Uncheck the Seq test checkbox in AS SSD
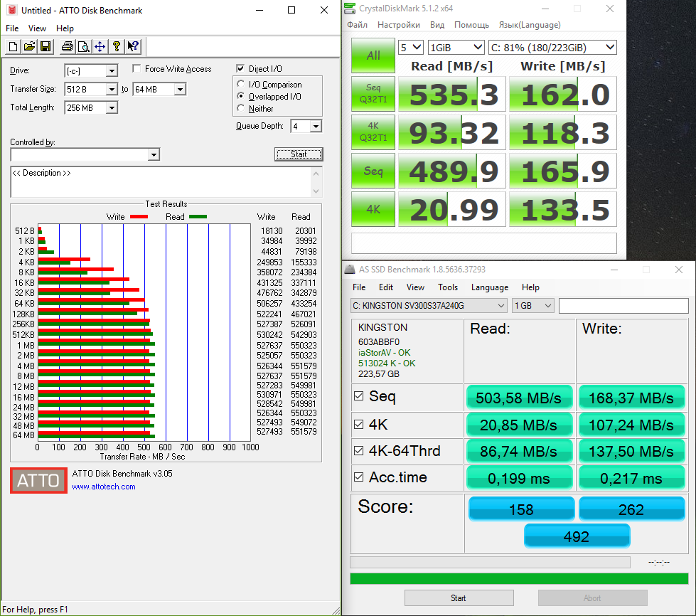The height and width of the screenshot is (616, 696). (x=358, y=395)
